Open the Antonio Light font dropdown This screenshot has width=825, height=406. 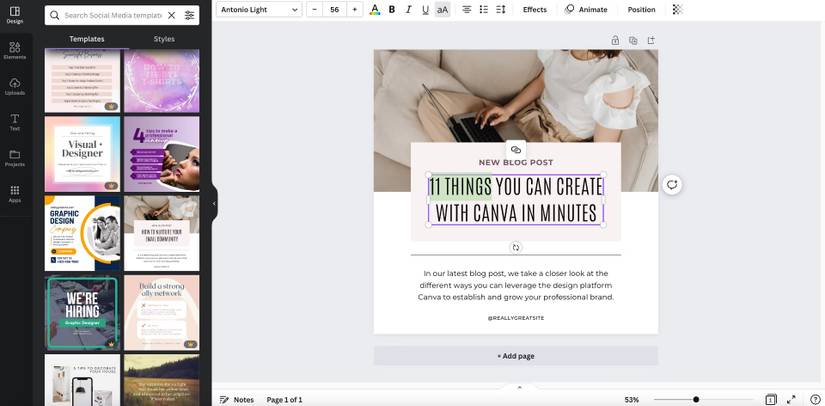coord(259,9)
